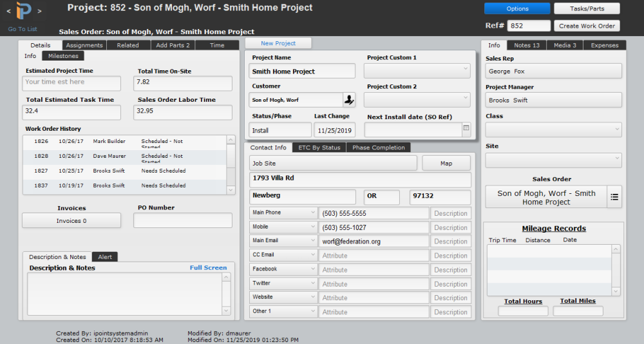Open the Expenses tab
This screenshot has width=644, height=344.
tap(605, 45)
